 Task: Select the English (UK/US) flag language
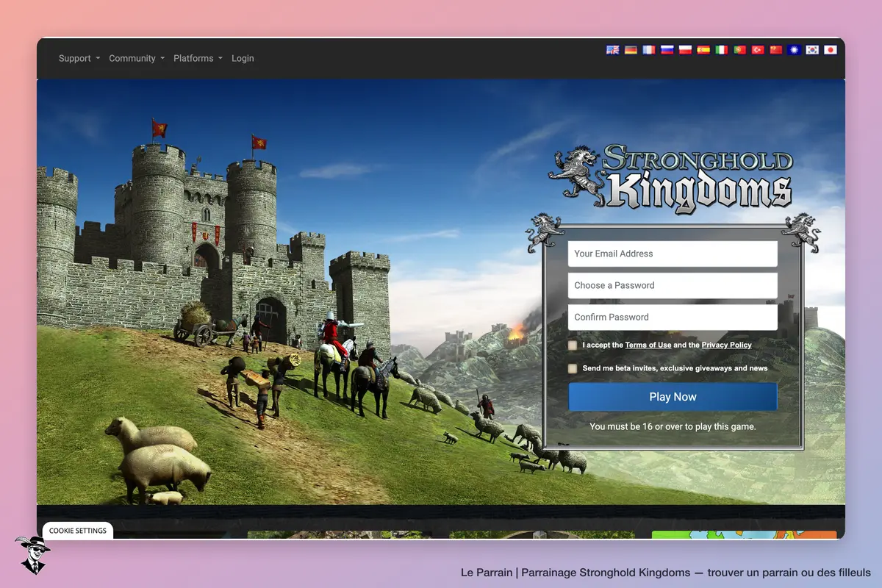612,50
